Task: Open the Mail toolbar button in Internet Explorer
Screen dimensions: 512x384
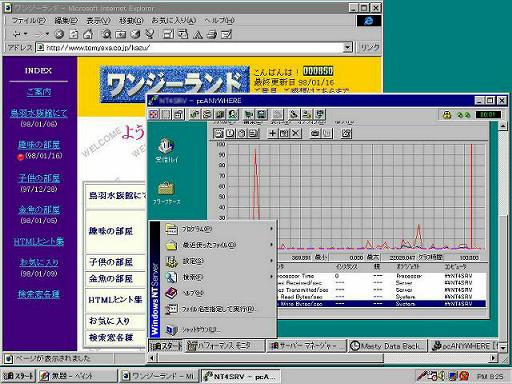Action: (x=183, y=34)
